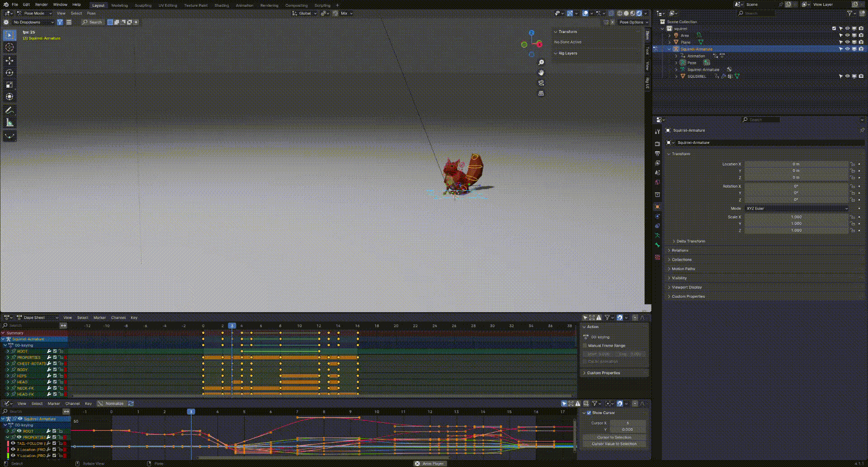Image resolution: width=868 pixels, height=467 pixels.
Task: Expand the Delta Transform panel
Action: click(690, 241)
